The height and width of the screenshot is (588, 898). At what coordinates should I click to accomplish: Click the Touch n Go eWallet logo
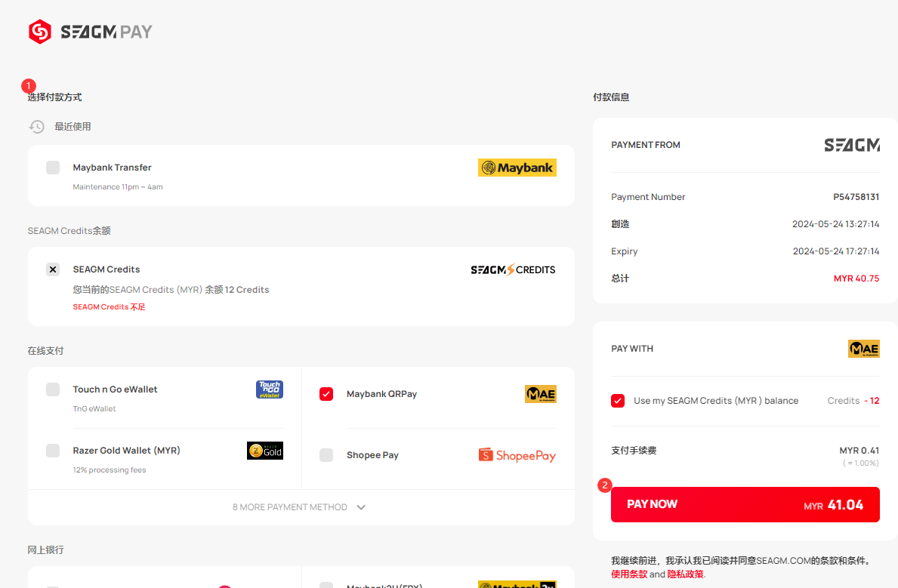pos(269,389)
